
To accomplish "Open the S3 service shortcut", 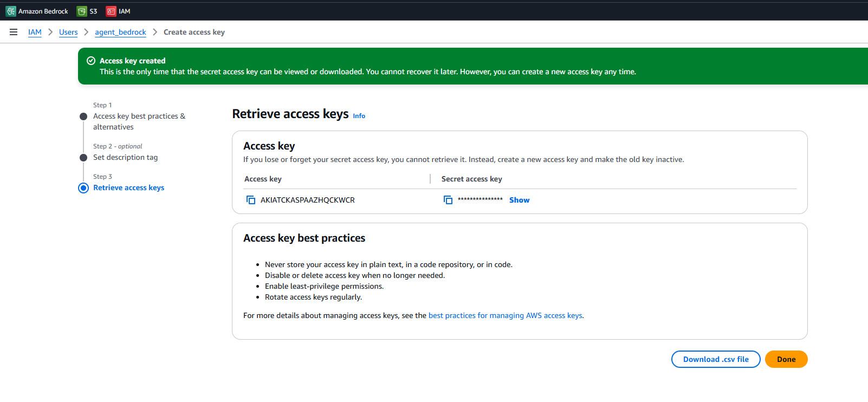I will point(87,11).
